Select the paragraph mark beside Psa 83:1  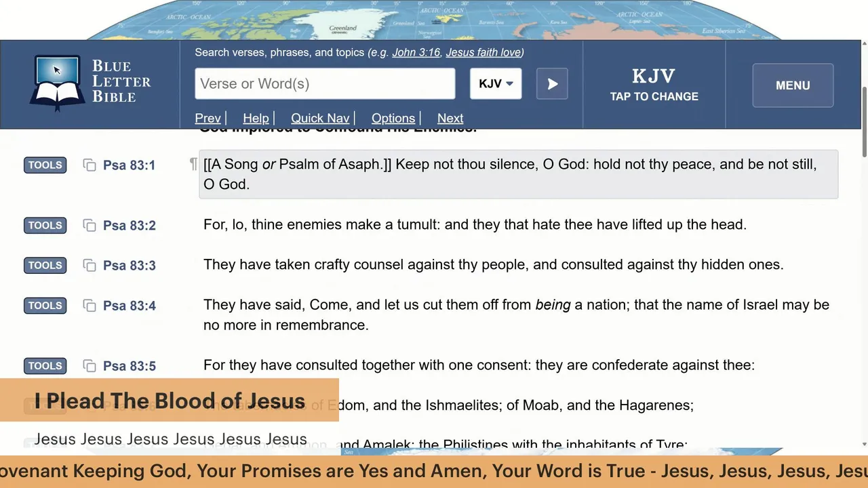(x=193, y=164)
